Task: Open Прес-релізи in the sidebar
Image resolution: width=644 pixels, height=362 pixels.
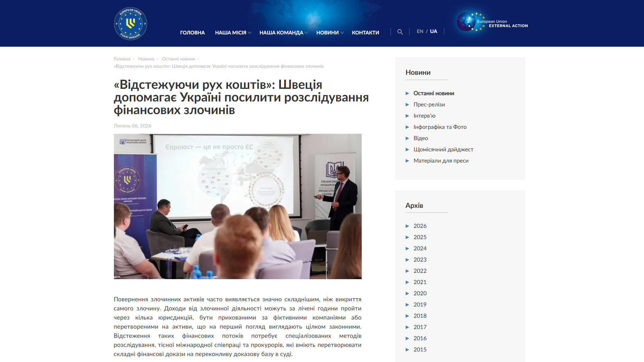Action: pyautogui.click(x=429, y=105)
